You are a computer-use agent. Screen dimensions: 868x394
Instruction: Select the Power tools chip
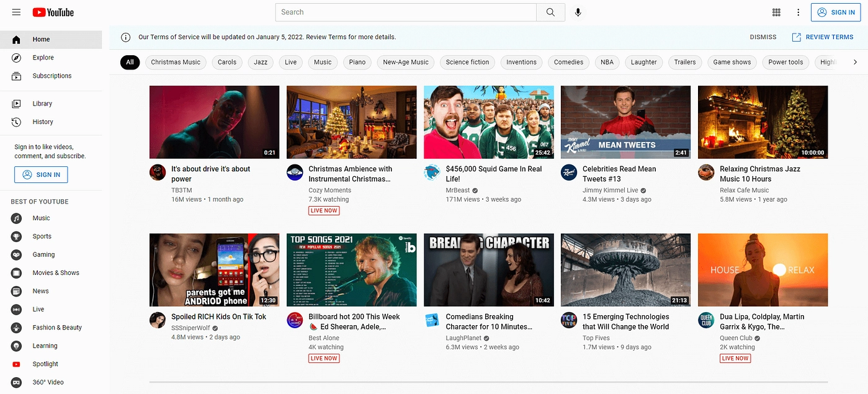(x=785, y=62)
